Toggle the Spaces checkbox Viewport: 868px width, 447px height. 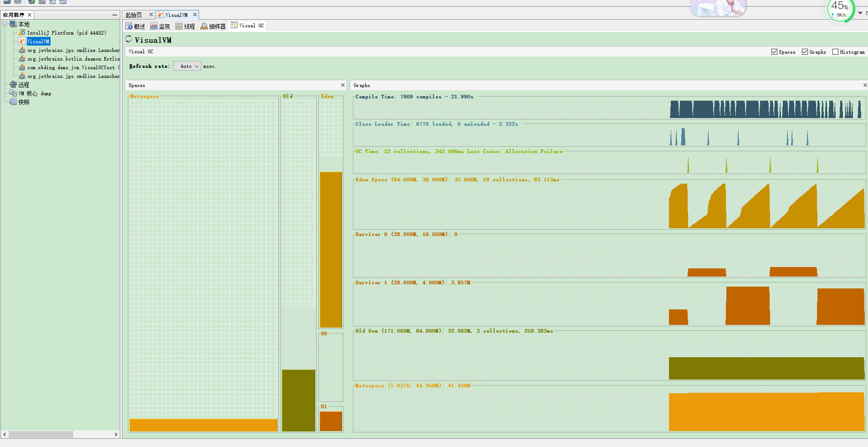[x=774, y=52]
